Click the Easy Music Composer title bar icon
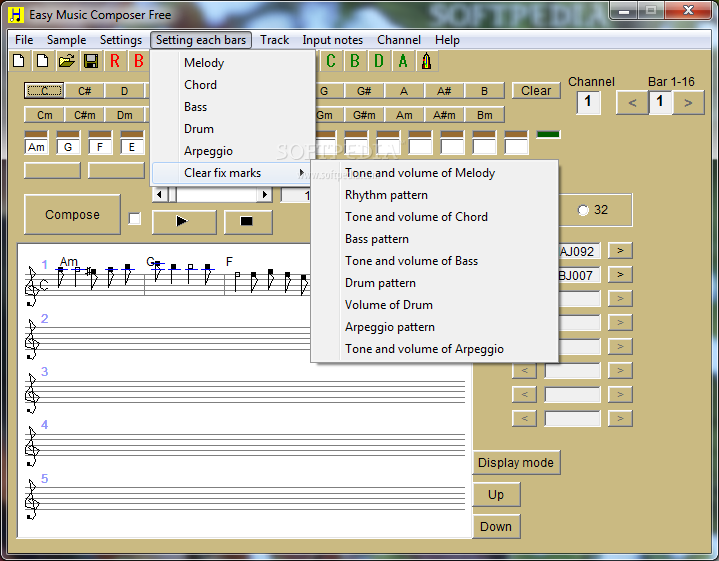Screen dimensions: 719x561 [16, 15]
